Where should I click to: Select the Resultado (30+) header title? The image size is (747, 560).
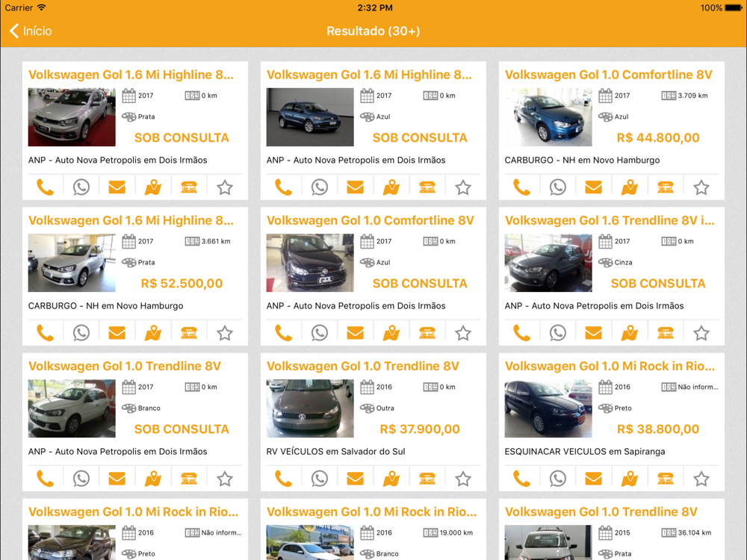tap(373, 31)
